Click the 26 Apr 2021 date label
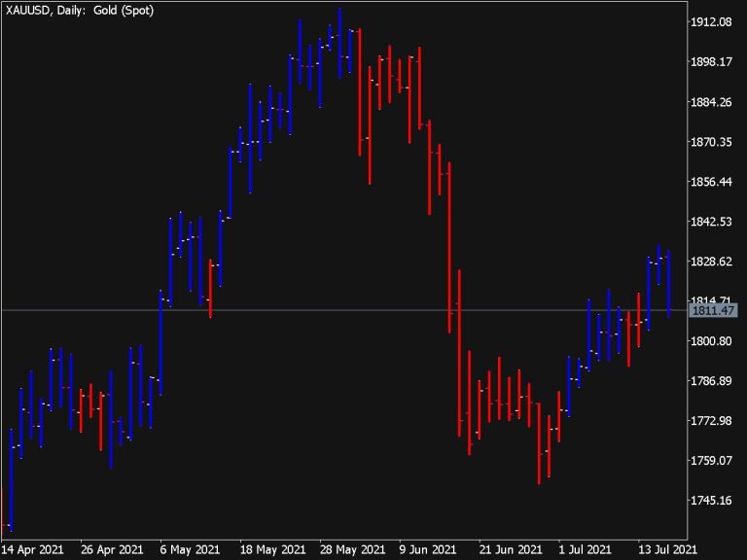The image size is (747, 560). pyautogui.click(x=113, y=550)
